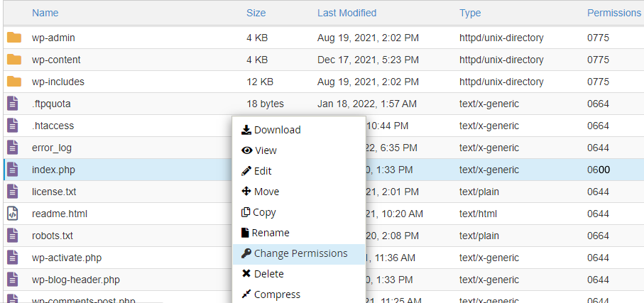The width and height of the screenshot is (644, 303).
Task: Sort by the Size column header
Action: coord(256,13)
